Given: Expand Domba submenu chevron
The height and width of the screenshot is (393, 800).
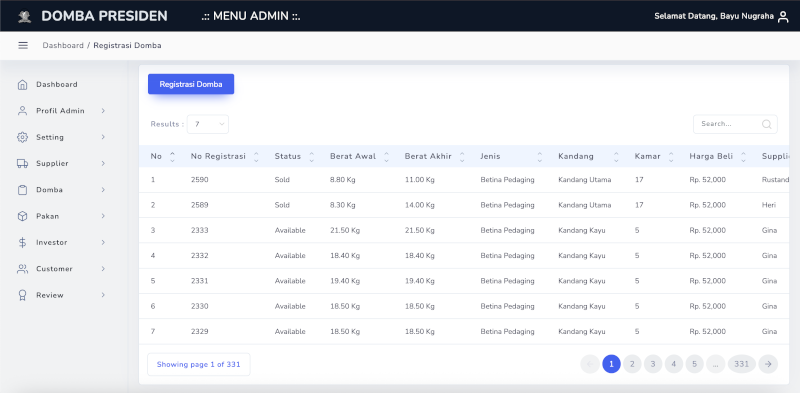Looking at the screenshot, I should 103,190.
